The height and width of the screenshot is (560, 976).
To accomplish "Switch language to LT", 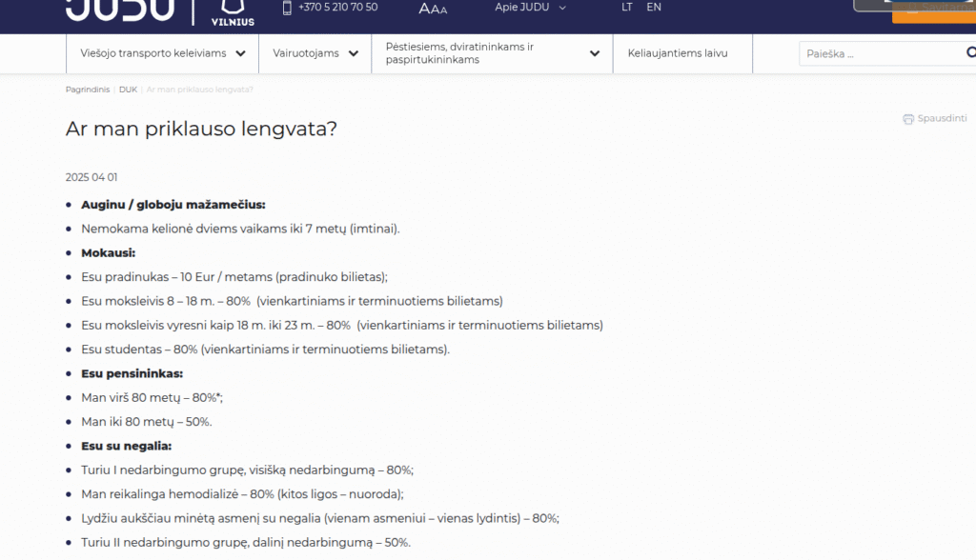I will 626,8.
